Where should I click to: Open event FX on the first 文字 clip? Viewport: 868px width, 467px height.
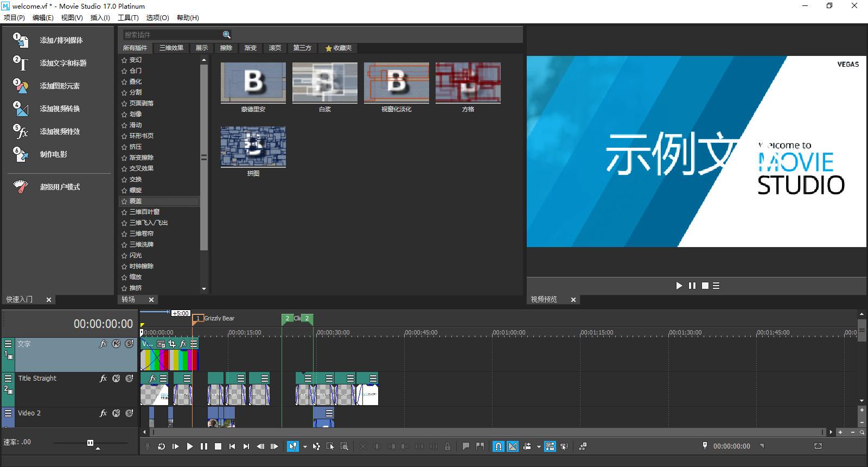[183, 344]
